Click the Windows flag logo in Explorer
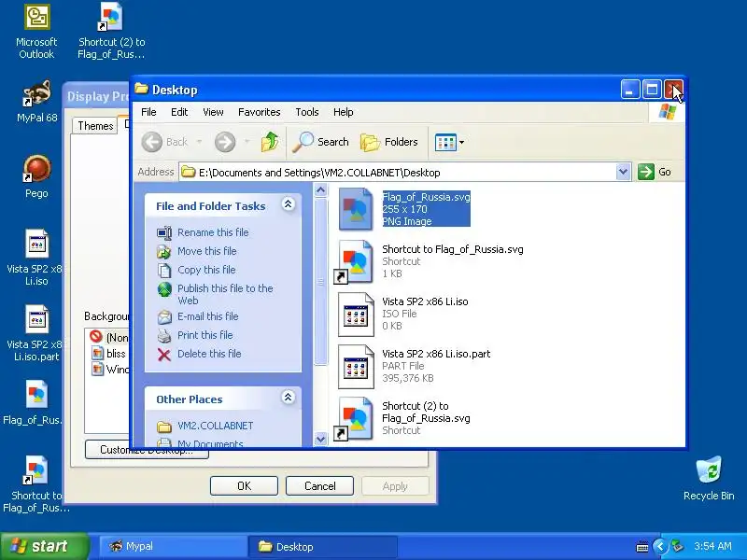This screenshot has height=560, width=747. pyautogui.click(x=667, y=112)
